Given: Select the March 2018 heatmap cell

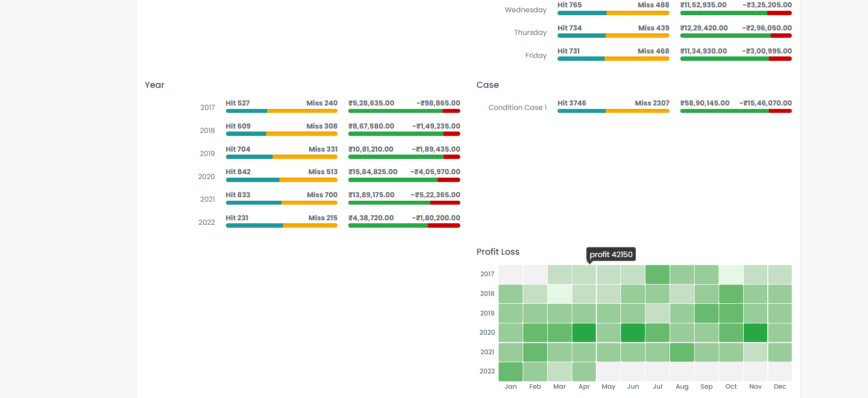Looking at the screenshot, I should [x=560, y=294].
